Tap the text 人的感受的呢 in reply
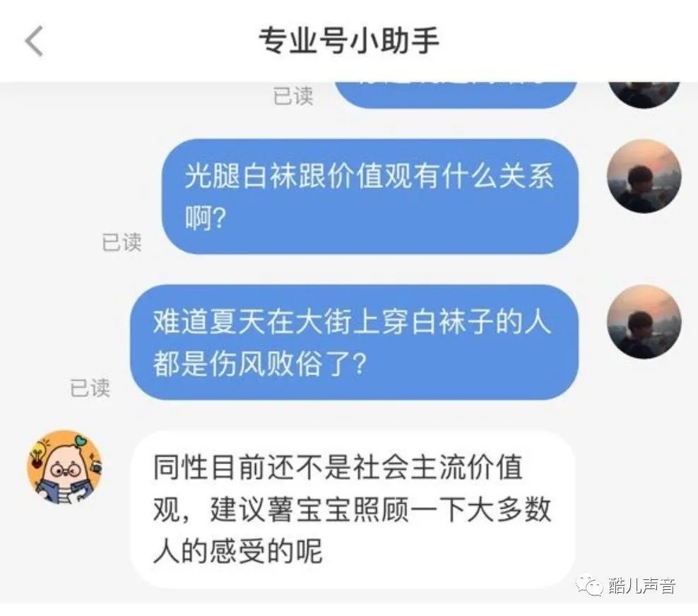This screenshot has height=616, width=698. (237, 552)
